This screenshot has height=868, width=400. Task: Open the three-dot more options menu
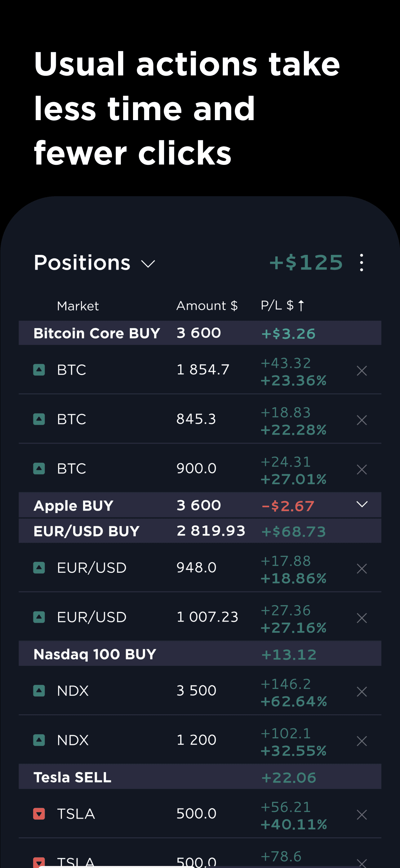pyautogui.click(x=361, y=263)
